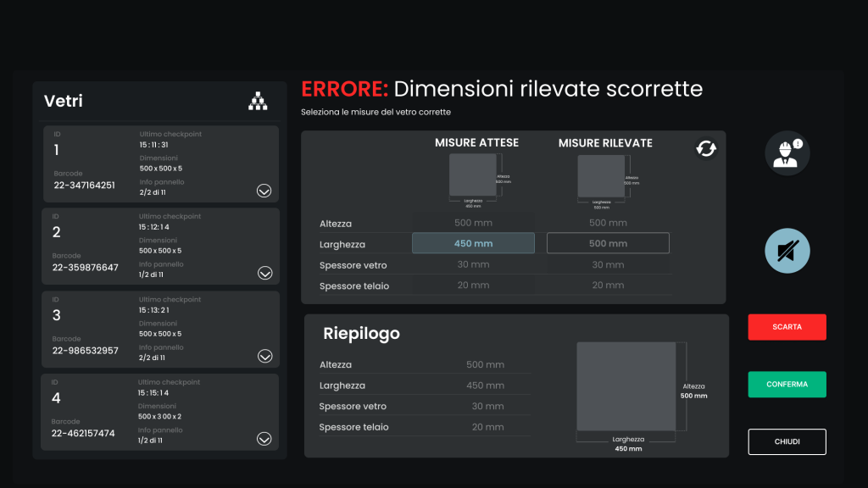This screenshot has width=868, height=488.
Task: Expand glass card with barcode 22-462157474
Action: (x=264, y=439)
